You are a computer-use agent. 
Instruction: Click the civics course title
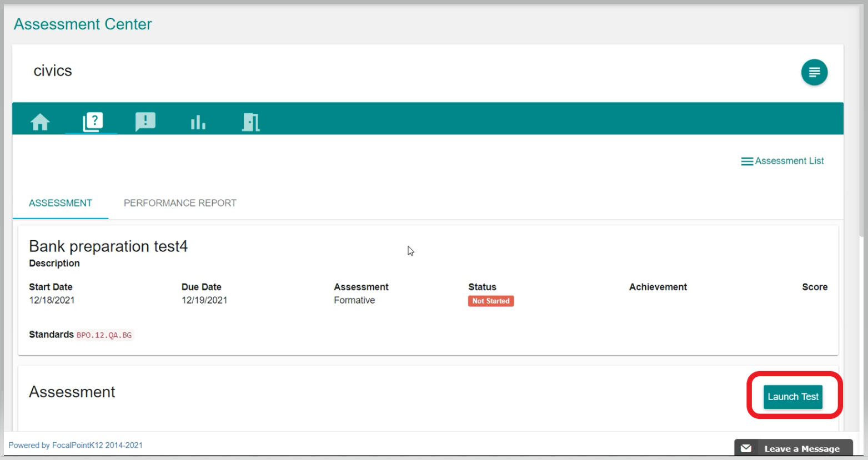[x=53, y=71]
